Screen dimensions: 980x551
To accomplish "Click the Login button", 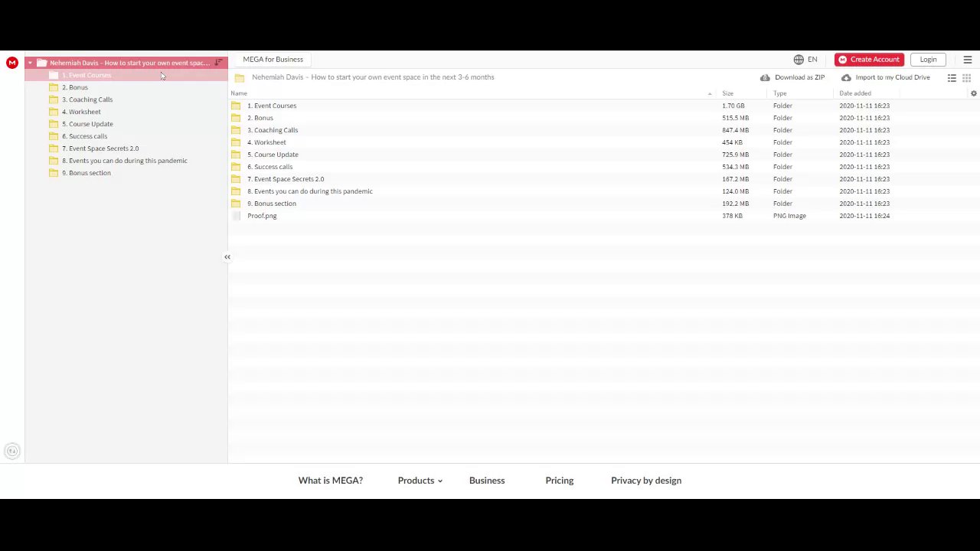I will 928,60.
